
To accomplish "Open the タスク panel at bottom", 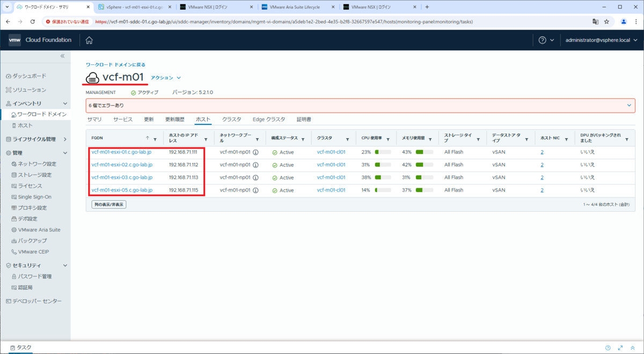I will click(x=20, y=348).
